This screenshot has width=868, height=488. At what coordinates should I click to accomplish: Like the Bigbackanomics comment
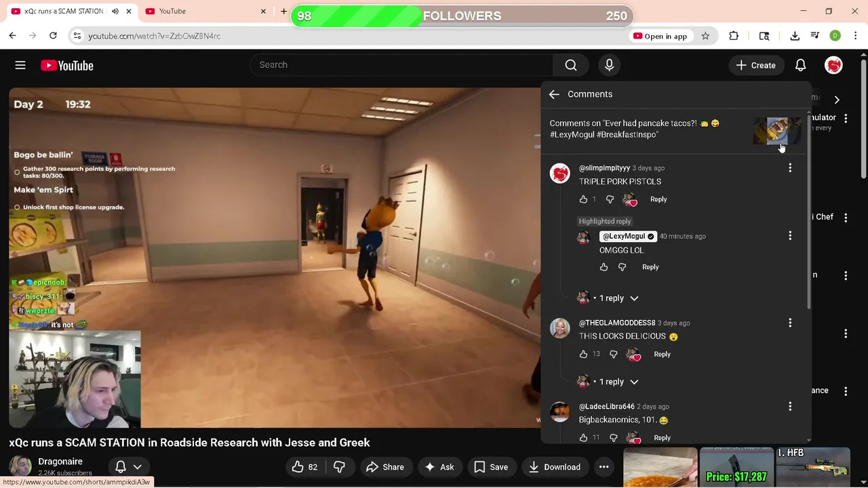tap(583, 438)
